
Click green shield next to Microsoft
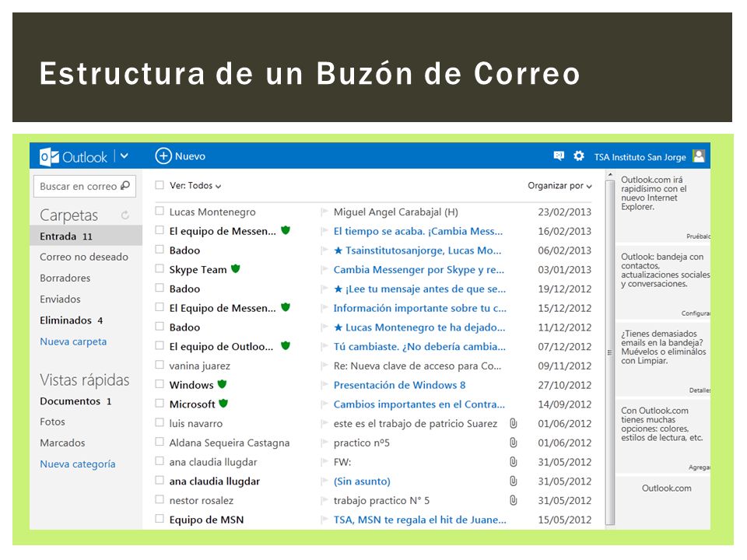[223, 404]
